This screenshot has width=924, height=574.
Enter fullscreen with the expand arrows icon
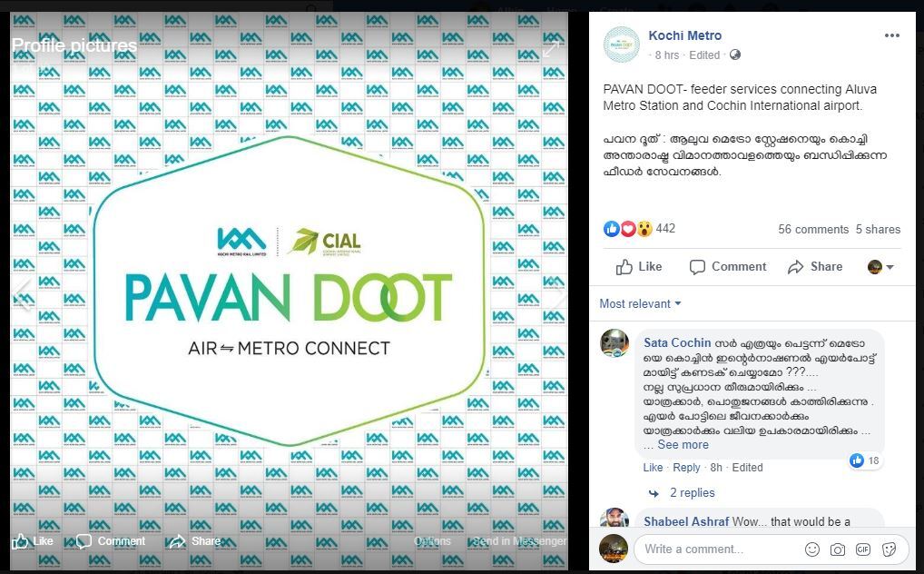click(x=550, y=50)
